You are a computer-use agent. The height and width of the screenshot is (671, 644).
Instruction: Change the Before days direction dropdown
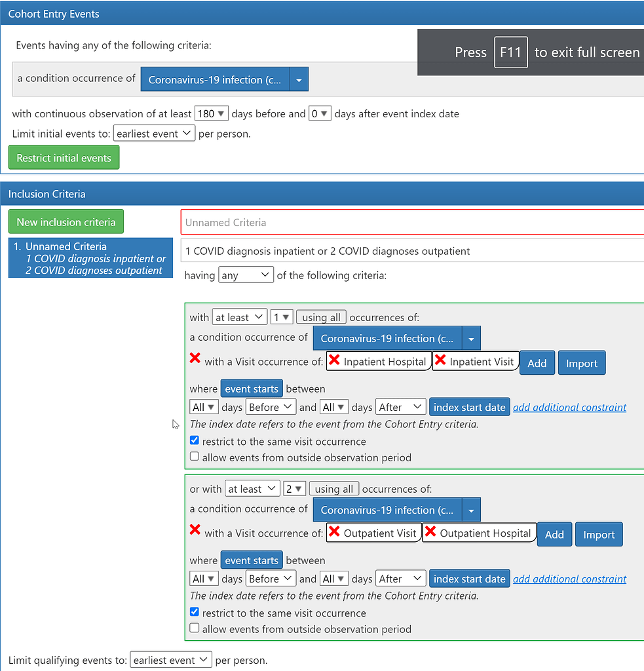click(x=271, y=406)
